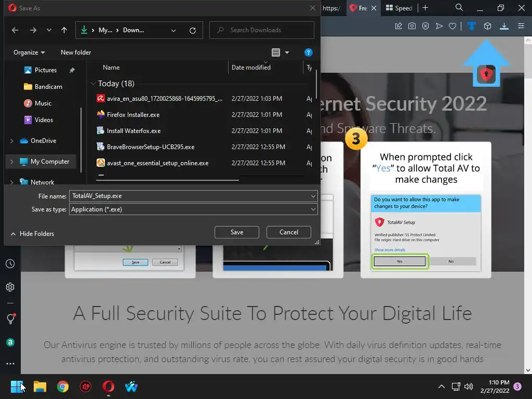Viewport: 532px width, 399px height.
Task: Open Opera tab search icon
Action: [459, 7]
